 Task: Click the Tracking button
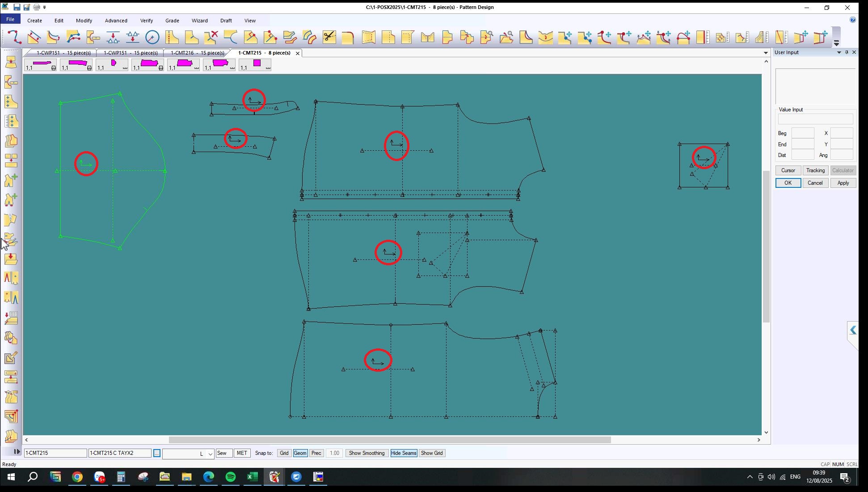click(815, 170)
